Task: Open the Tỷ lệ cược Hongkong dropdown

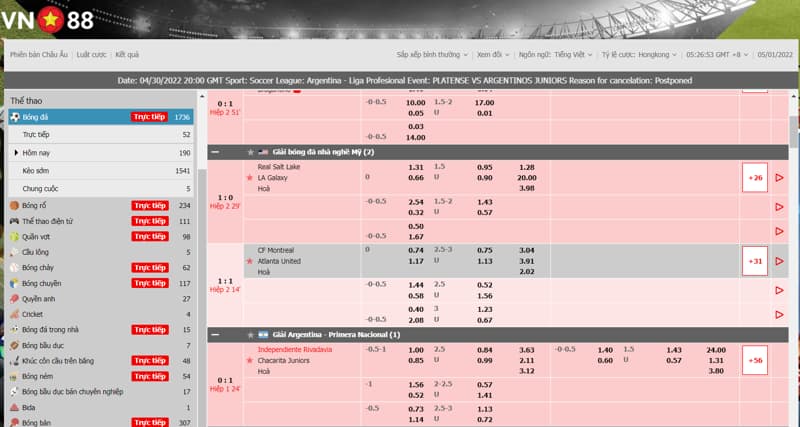Action: 639,55
